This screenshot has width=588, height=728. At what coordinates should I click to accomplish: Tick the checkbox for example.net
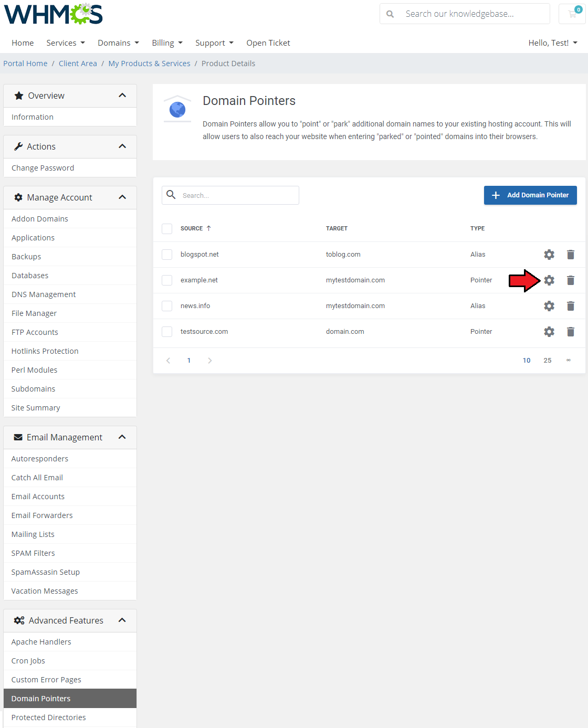(167, 280)
